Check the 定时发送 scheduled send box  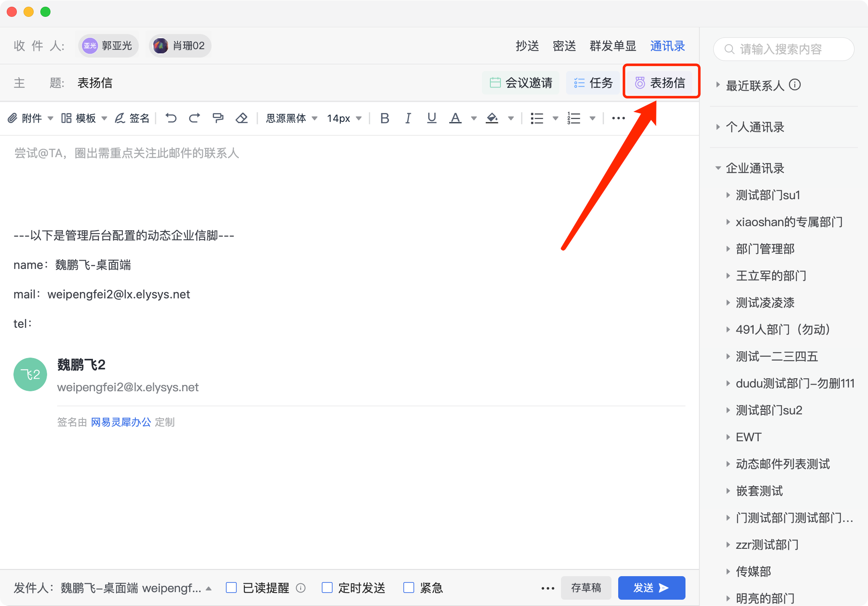327,588
